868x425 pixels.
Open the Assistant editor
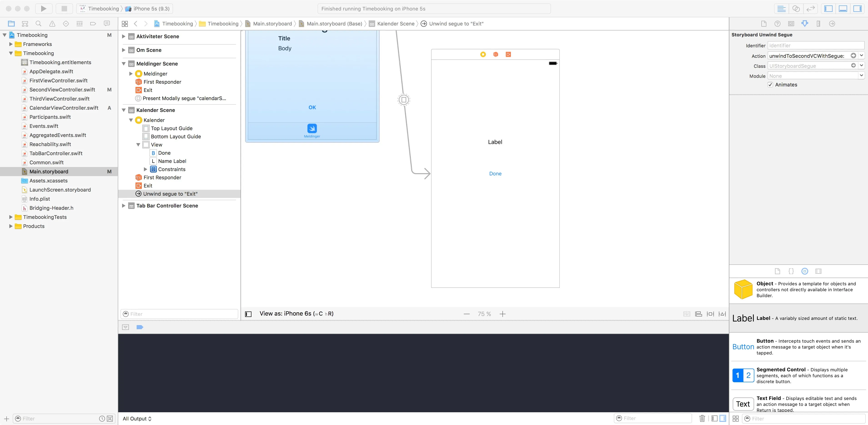796,8
